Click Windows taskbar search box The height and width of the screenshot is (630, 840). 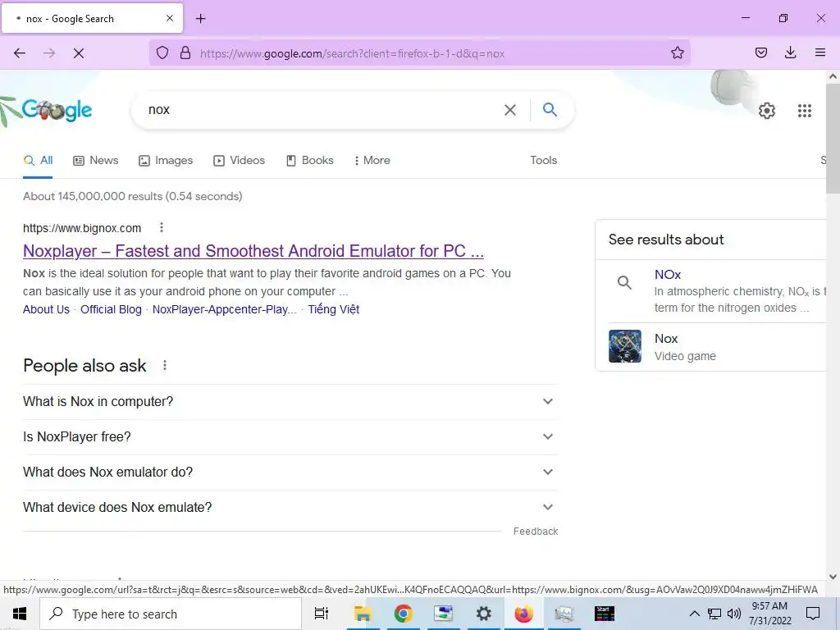(171, 614)
